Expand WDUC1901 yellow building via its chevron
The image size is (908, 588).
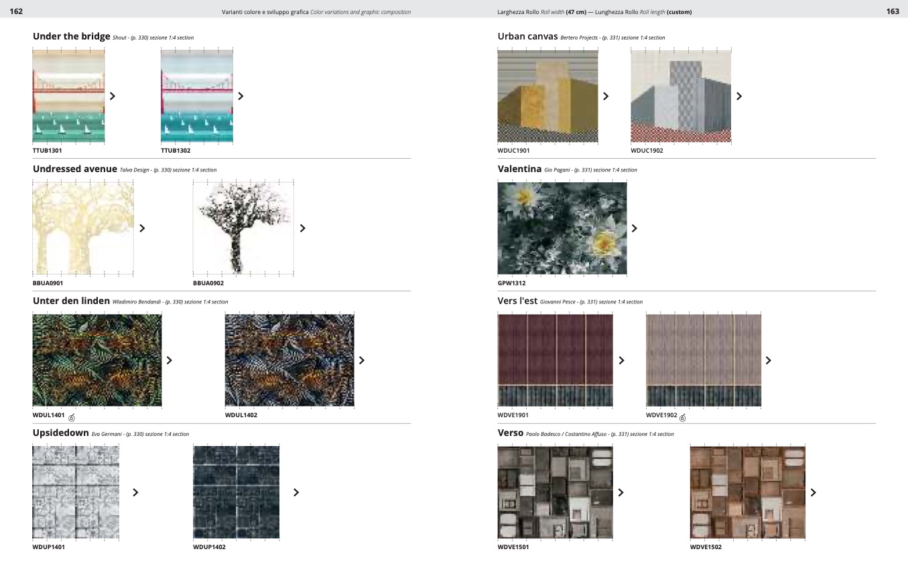point(606,96)
